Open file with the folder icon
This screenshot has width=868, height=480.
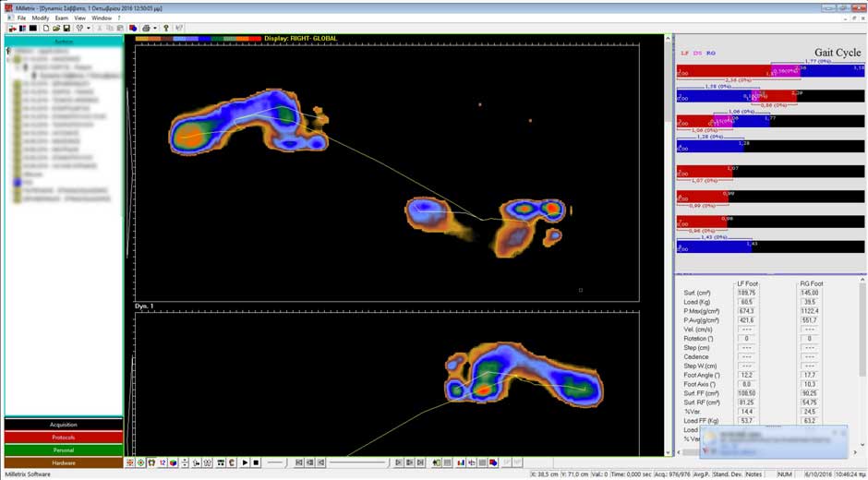[x=56, y=29]
